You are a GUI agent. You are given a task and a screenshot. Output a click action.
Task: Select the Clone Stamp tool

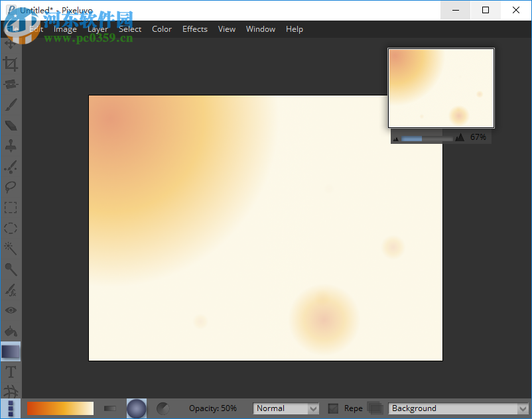11,146
